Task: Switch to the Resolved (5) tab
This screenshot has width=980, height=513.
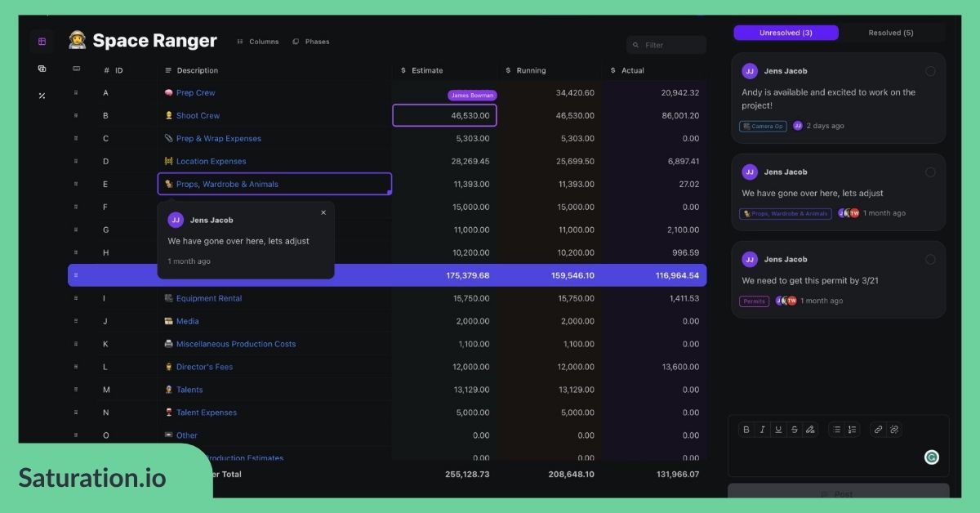Action: (890, 33)
